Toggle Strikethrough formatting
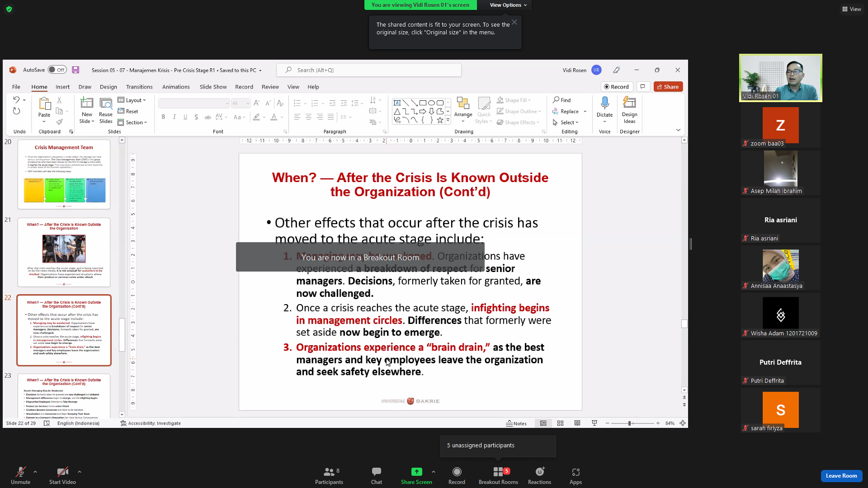The image size is (868, 488). (x=208, y=117)
